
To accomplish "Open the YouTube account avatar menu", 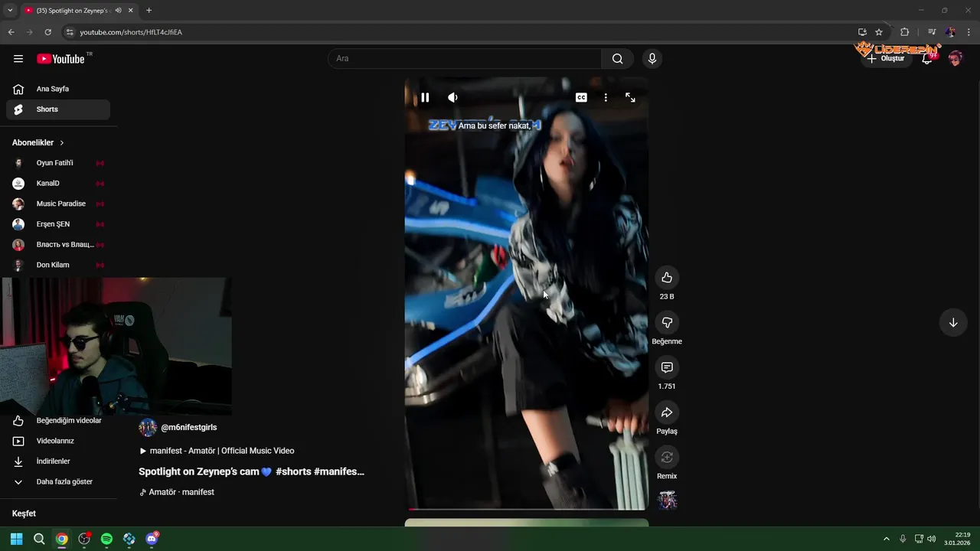I will tap(955, 59).
